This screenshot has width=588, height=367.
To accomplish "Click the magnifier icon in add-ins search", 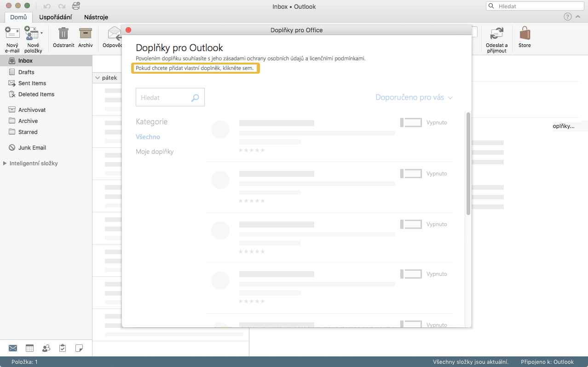I will point(195,98).
